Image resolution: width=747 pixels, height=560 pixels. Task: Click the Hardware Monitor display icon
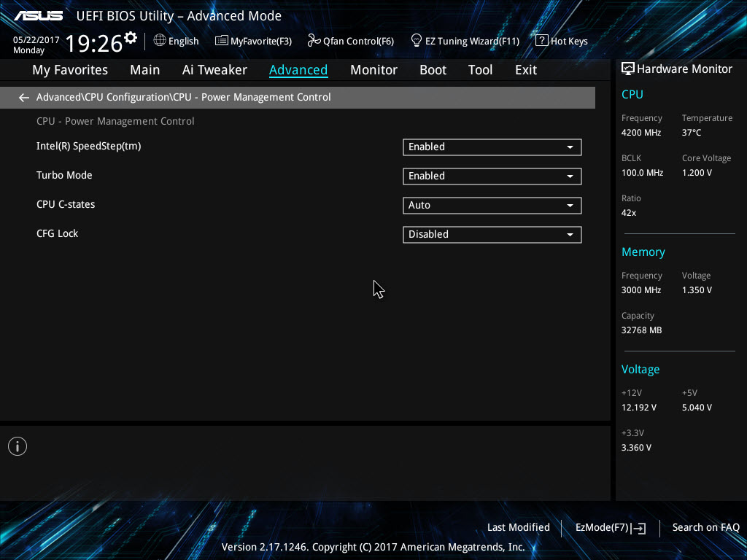(628, 69)
